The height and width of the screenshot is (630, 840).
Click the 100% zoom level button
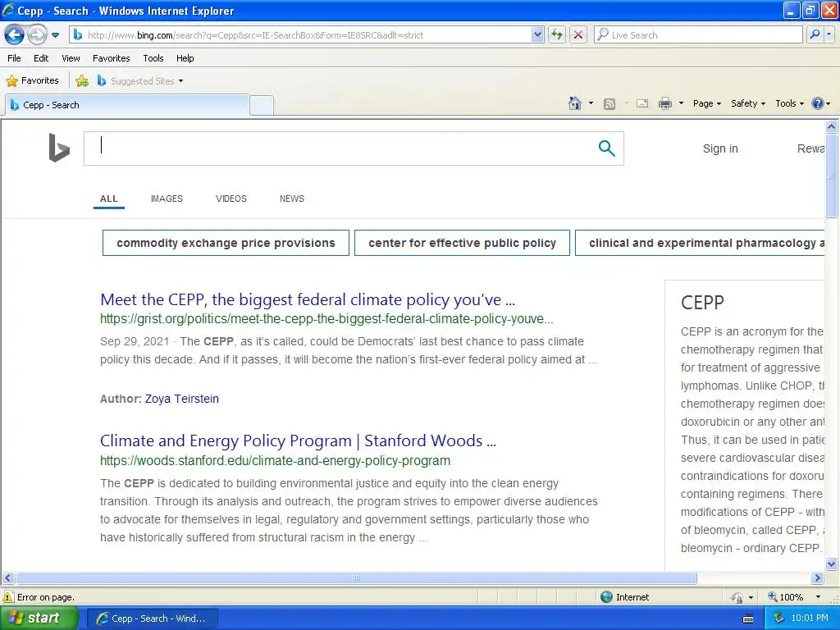pyautogui.click(x=785, y=597)
